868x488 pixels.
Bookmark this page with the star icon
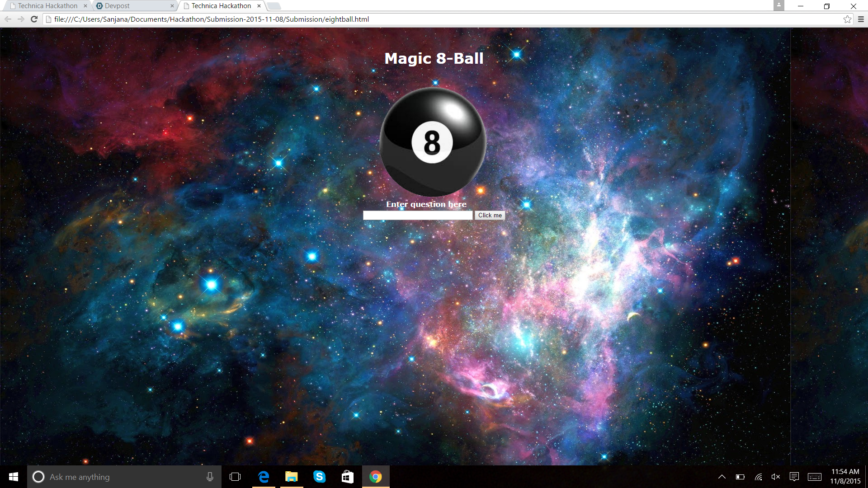(x=847, y=19)
